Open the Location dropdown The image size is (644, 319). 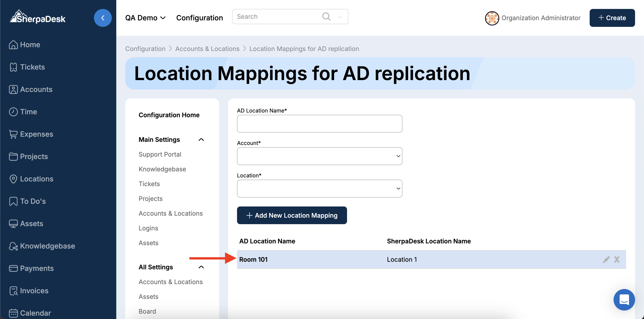coord(319,189)
